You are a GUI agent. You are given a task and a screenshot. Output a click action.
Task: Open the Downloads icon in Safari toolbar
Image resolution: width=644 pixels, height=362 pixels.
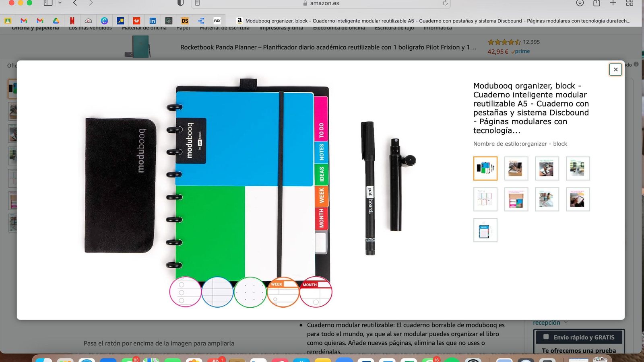(x=580, y=3)
